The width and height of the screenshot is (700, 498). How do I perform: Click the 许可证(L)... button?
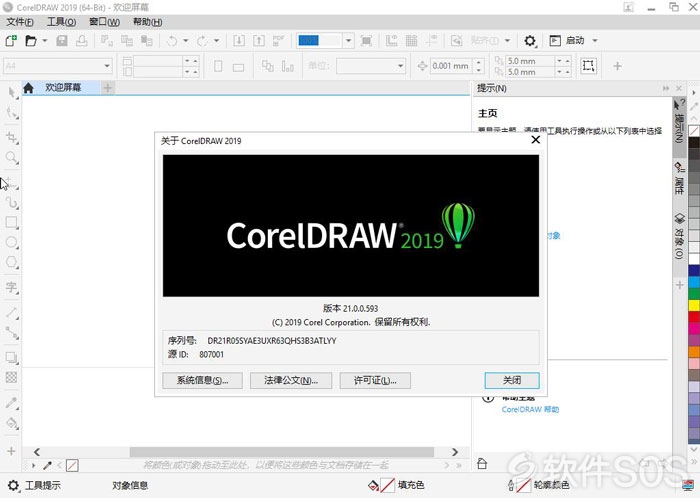(x=375, y=381)
